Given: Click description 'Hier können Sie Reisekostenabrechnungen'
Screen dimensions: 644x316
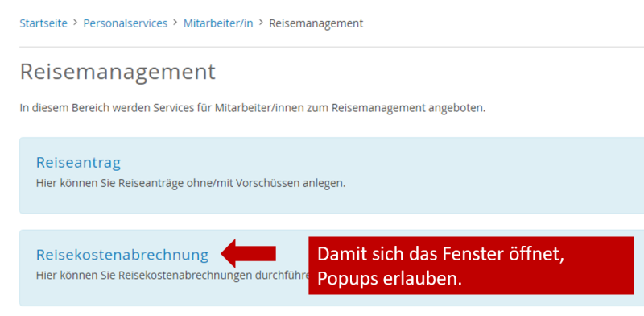Looking at the screenshot, I should coord(172,275).
